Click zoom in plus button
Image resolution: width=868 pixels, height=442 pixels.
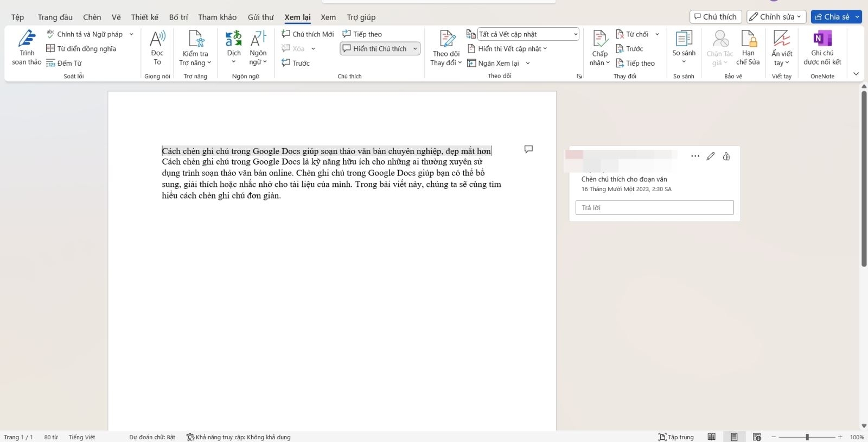pos(840,437)
